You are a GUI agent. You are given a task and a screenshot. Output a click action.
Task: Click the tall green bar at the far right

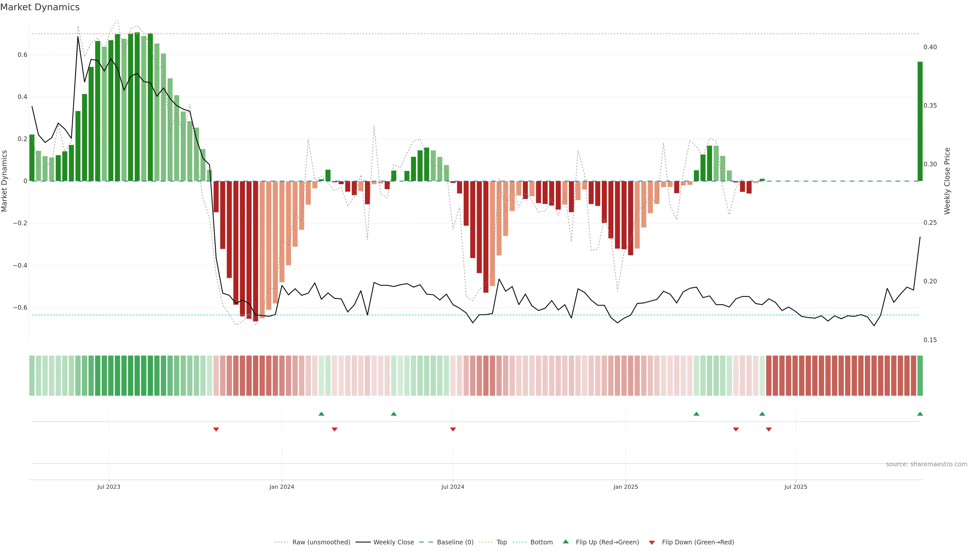tap(920, 122)
